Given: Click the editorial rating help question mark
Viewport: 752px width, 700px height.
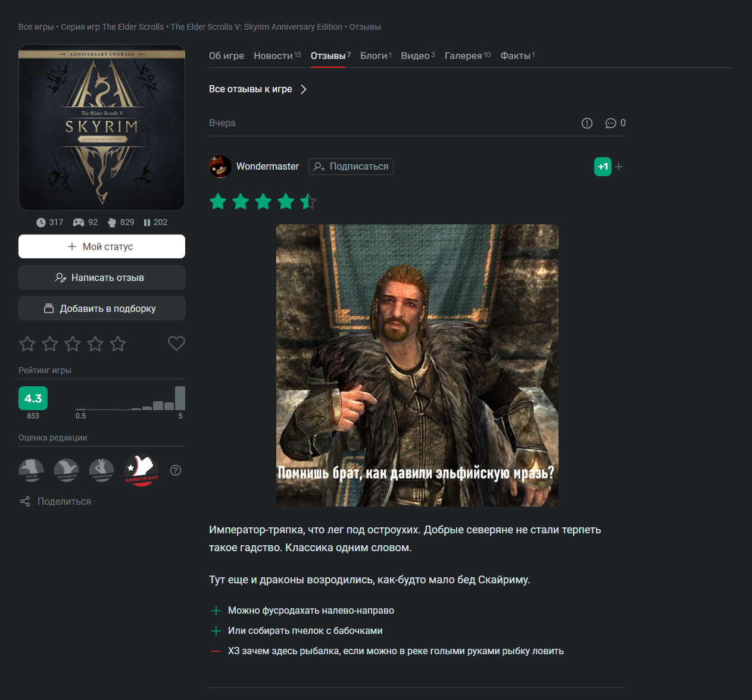Looking at the screenshot, I should (x=176, y=470).
